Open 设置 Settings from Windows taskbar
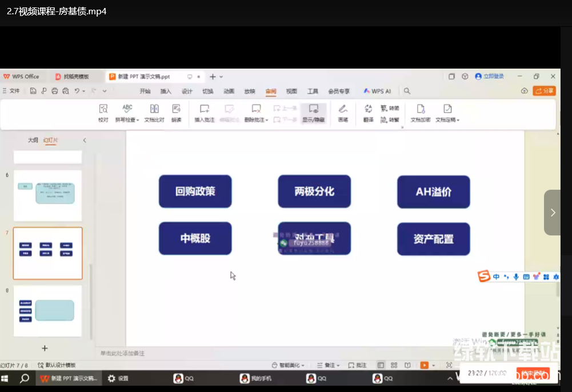Screen dimensions: 572x392 (118, 378)
